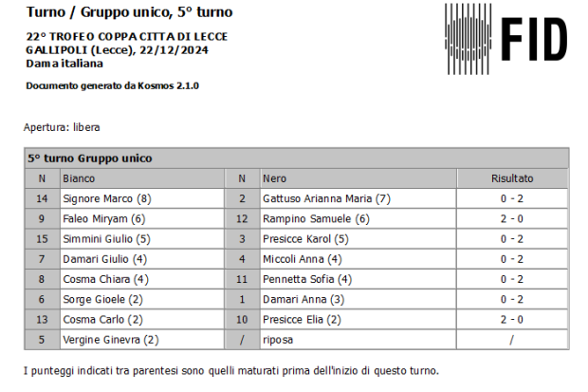Click the '22° TROFEO COPPA CITTA DI LECCE' line
The height and width of the screenshot is (392, 588).
pos(126,37)
